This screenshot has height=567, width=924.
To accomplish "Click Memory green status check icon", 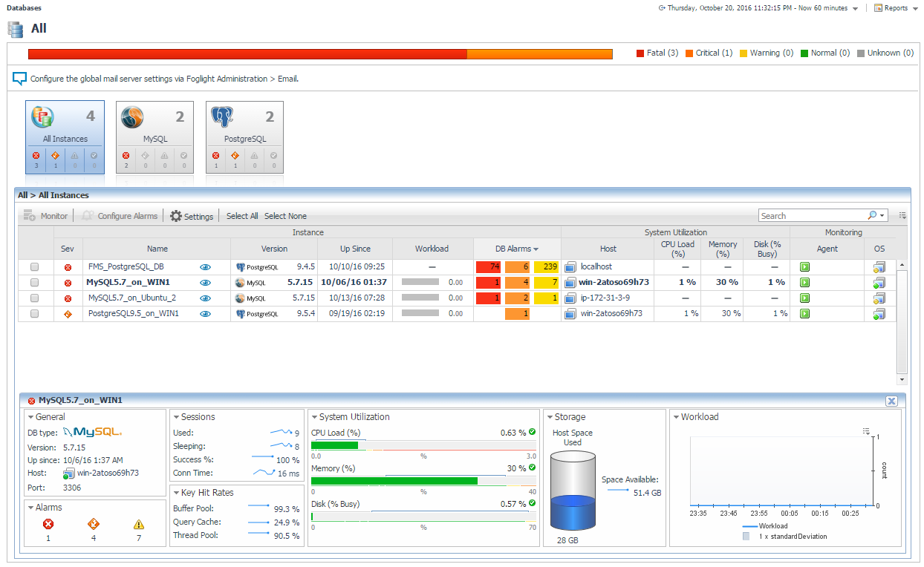I will (533, 468).
